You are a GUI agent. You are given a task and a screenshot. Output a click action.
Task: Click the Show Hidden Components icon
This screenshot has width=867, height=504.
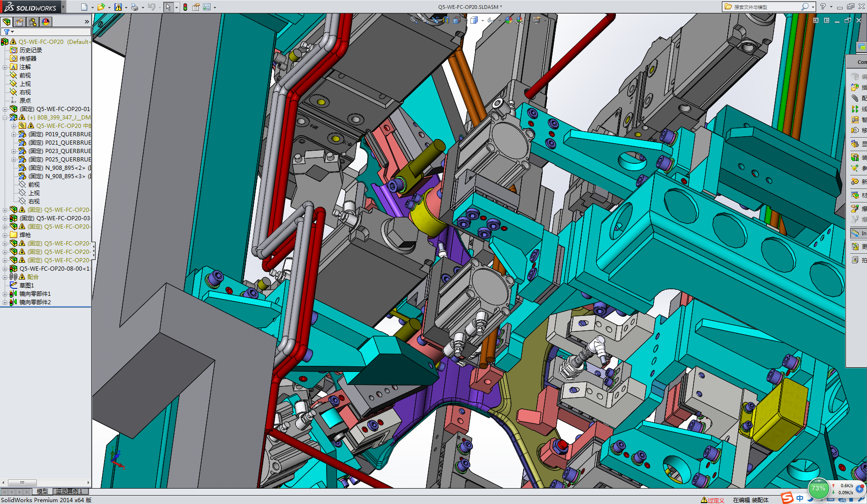pyautogui.click(x=855, y=144)
